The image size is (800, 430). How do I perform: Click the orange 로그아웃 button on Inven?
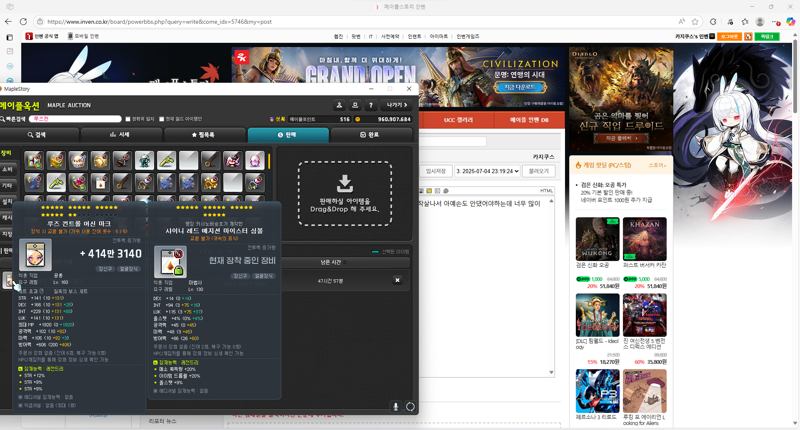point(729,37)
